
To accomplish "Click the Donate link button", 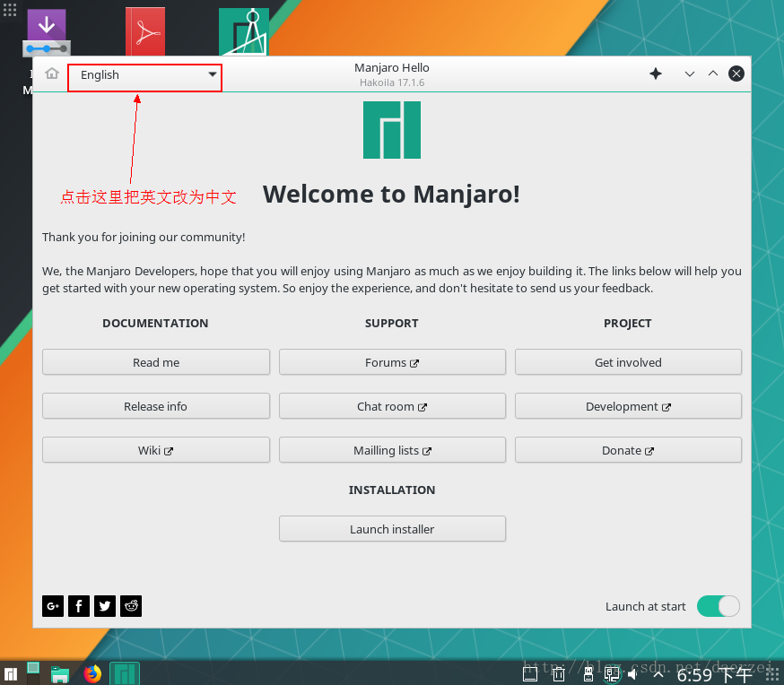I will tap(629, 450).
